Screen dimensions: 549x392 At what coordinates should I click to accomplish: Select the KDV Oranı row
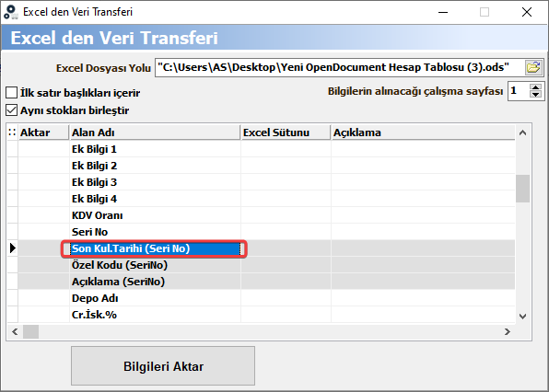(261, 215)
